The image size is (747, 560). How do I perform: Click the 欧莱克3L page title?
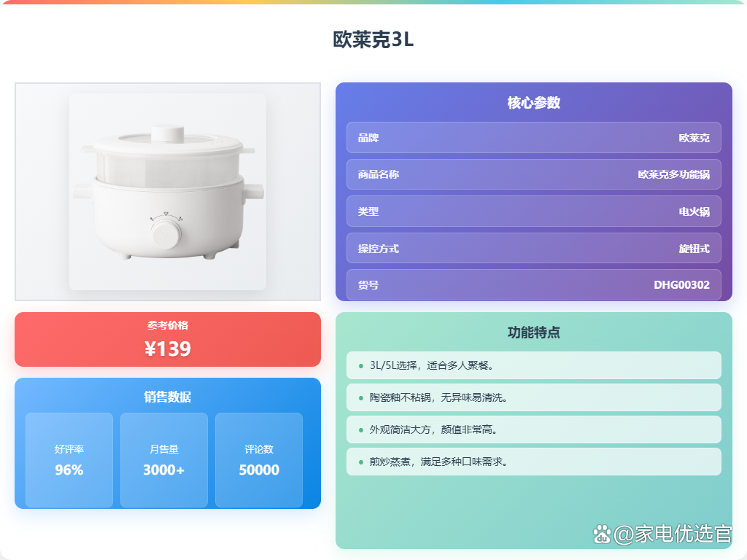(x=373, y=39)
